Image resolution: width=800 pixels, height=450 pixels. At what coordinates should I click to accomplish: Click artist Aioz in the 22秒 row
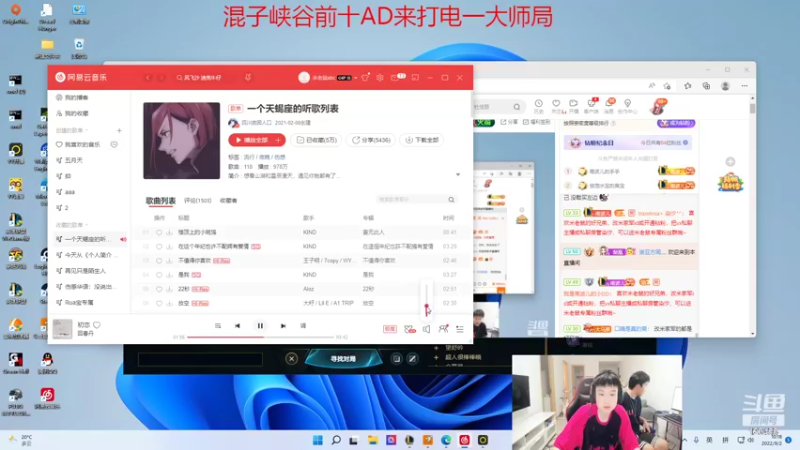308,289
